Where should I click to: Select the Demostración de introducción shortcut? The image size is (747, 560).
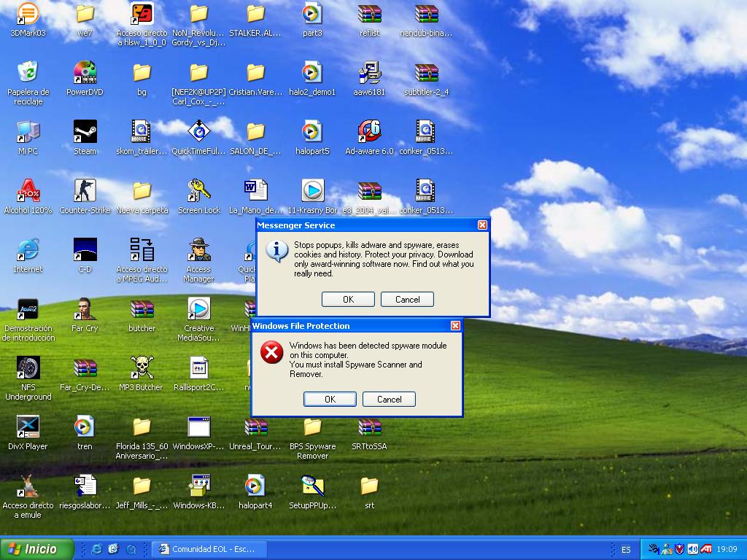tap(28, 308)
